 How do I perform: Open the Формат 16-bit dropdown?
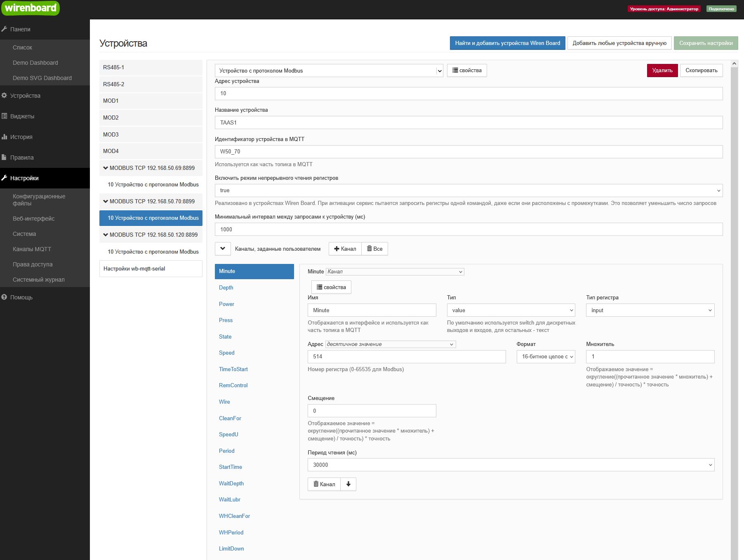click(546, 357)
